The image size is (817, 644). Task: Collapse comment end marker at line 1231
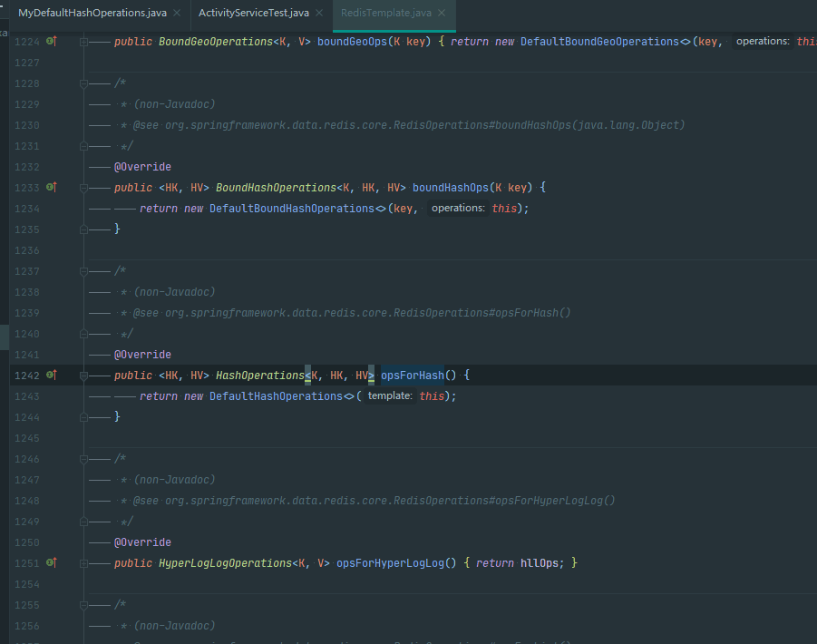click(x=83, y=146)
